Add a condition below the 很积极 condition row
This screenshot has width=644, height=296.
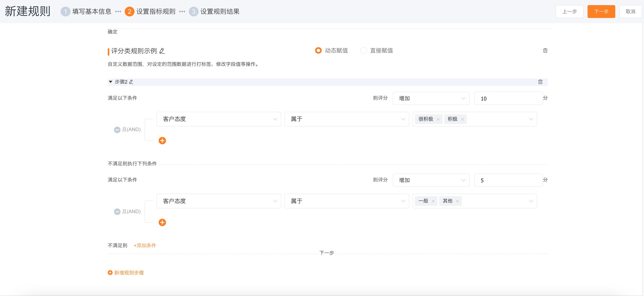click(x=162, y=141)
